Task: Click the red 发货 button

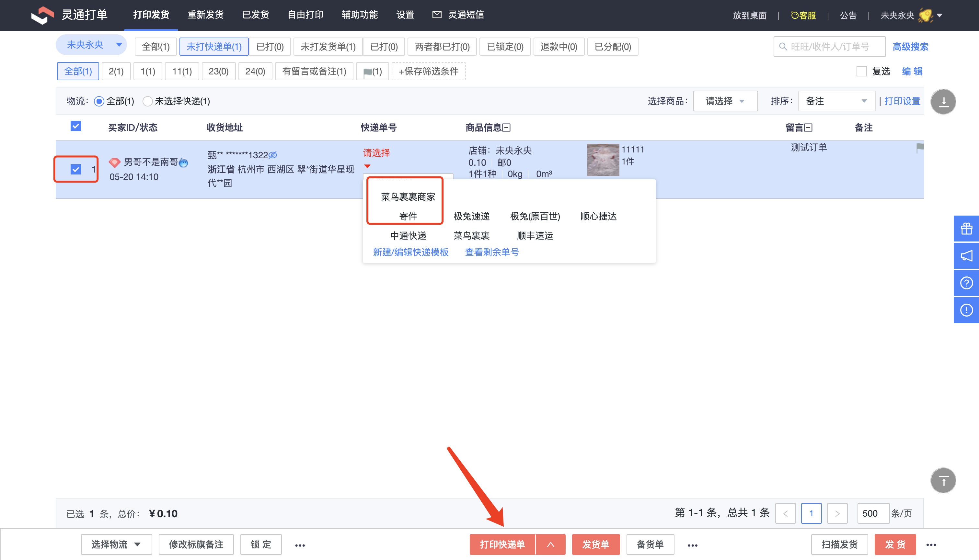Action: [x=895, y=544]
